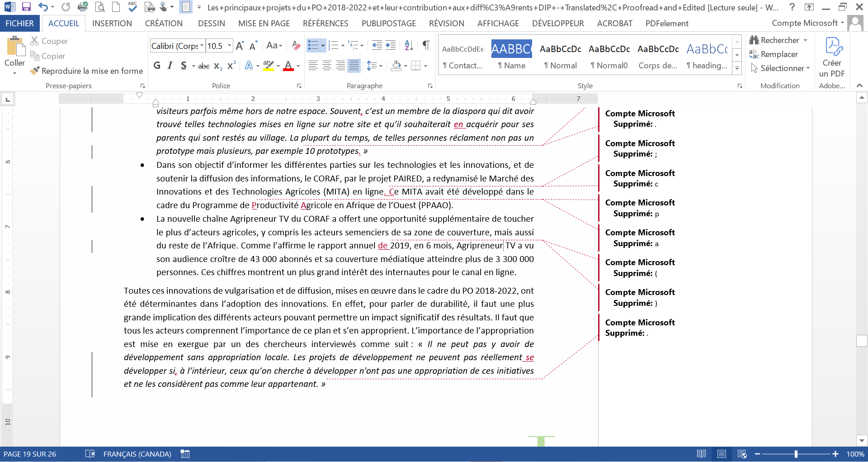Viewport: 868px width, 462px height.
Task: Toggle italic I formatting
Action: 170,66
